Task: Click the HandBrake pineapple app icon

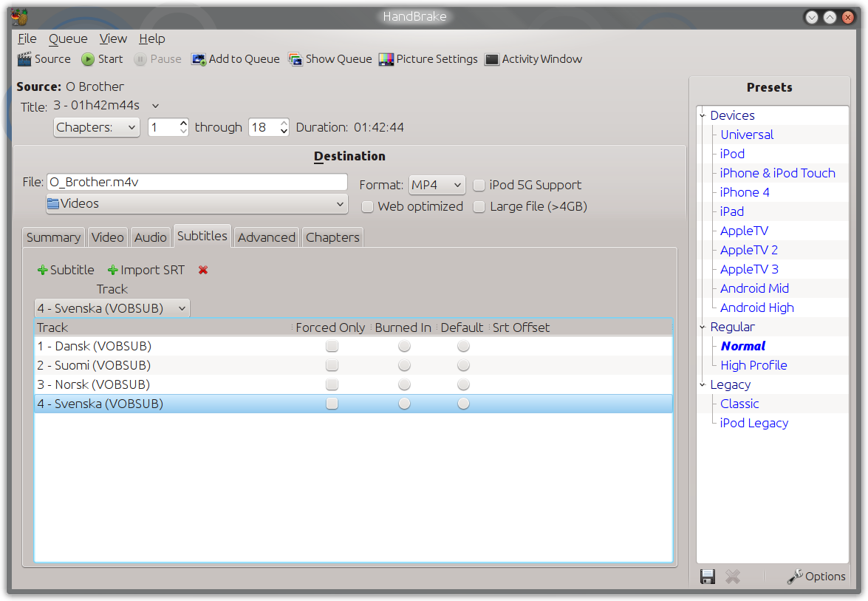Action: point(19,16)
